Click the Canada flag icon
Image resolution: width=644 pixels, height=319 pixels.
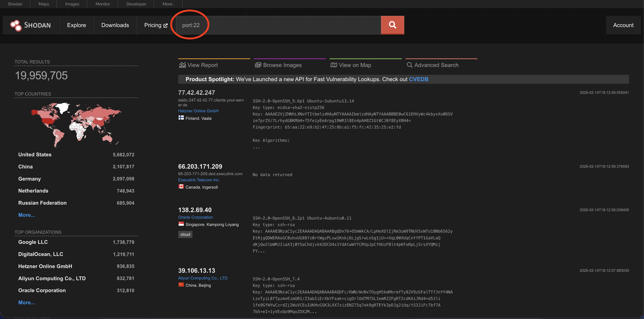coord(181,187)
